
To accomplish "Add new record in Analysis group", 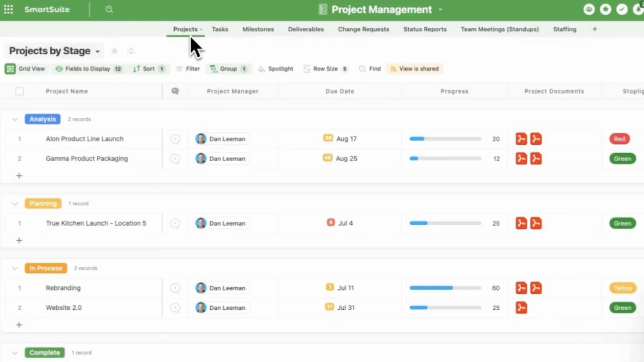I will point(19,176).
